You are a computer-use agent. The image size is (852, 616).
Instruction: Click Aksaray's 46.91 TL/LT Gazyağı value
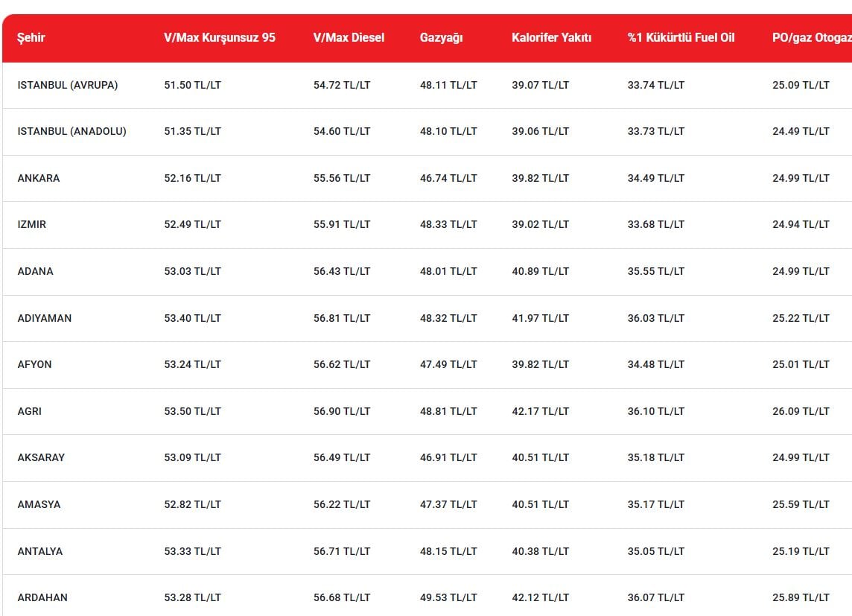[448, 457]
